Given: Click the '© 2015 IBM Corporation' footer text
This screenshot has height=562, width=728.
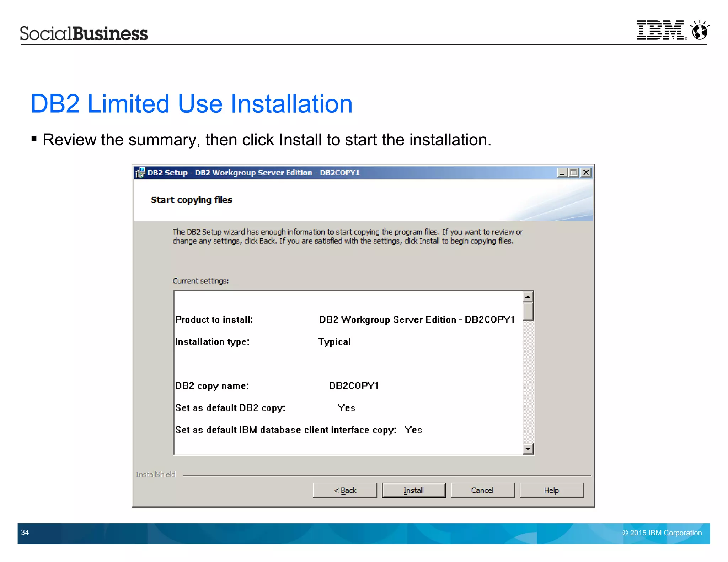Looking at the screenshot, I should pyautogui.click(x=662, y=533).
